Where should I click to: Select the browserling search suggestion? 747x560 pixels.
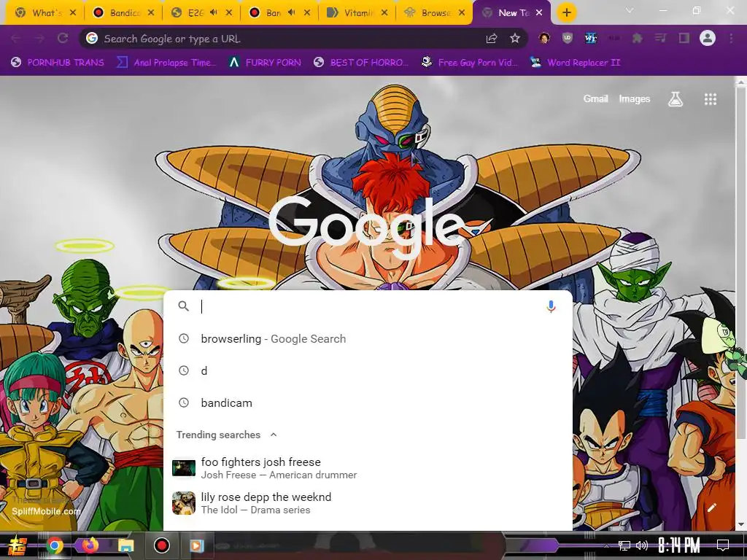[x=368, y=338]
